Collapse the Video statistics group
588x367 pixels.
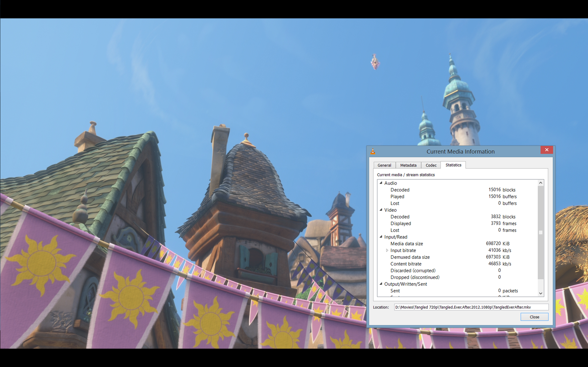click(381, 210)
